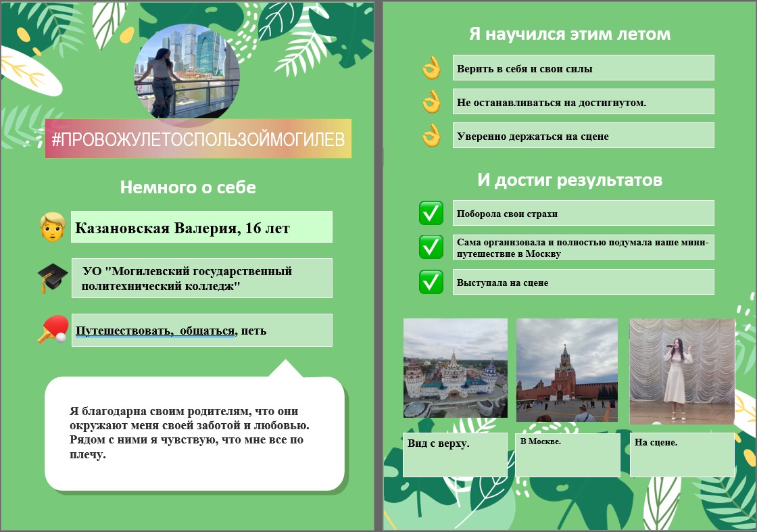This screenshot has width=757, height=532.
Task: Select the hobbies box 'Путешествовать, общаться, петь'
Action: pyautogui.click(x=202, y=330)
